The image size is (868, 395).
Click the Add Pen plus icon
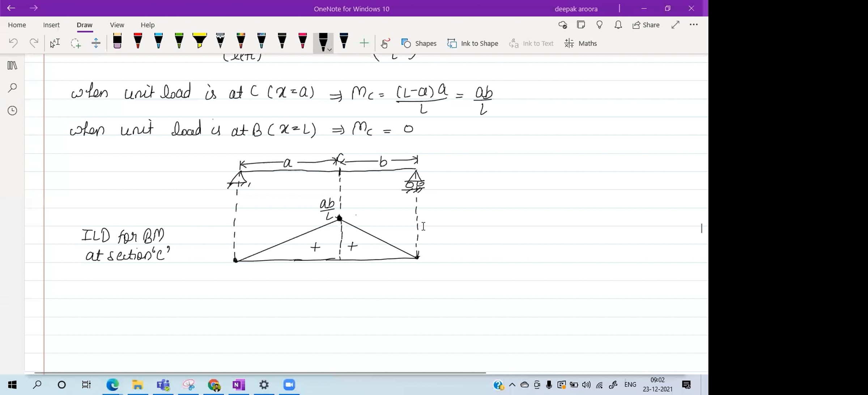tap(364, 43)
